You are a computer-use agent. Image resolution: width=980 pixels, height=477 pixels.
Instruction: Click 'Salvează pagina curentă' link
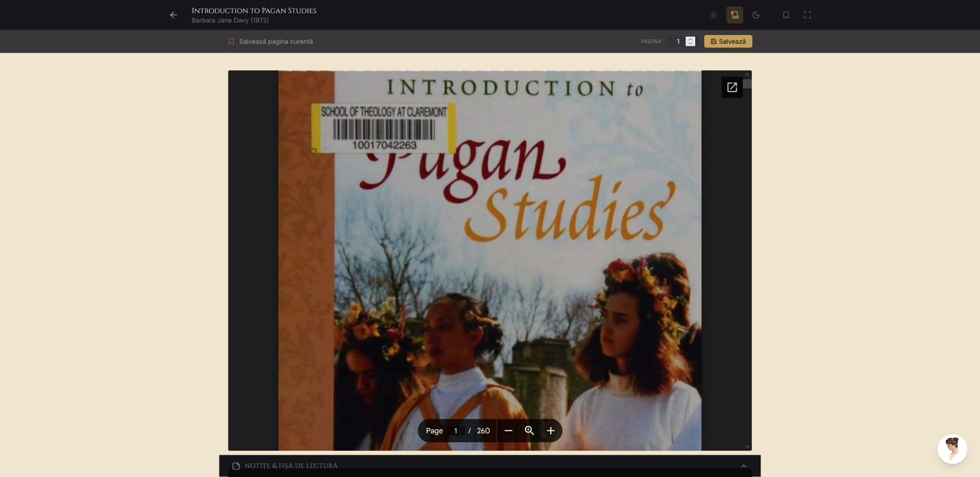click(x=271, y=42)
